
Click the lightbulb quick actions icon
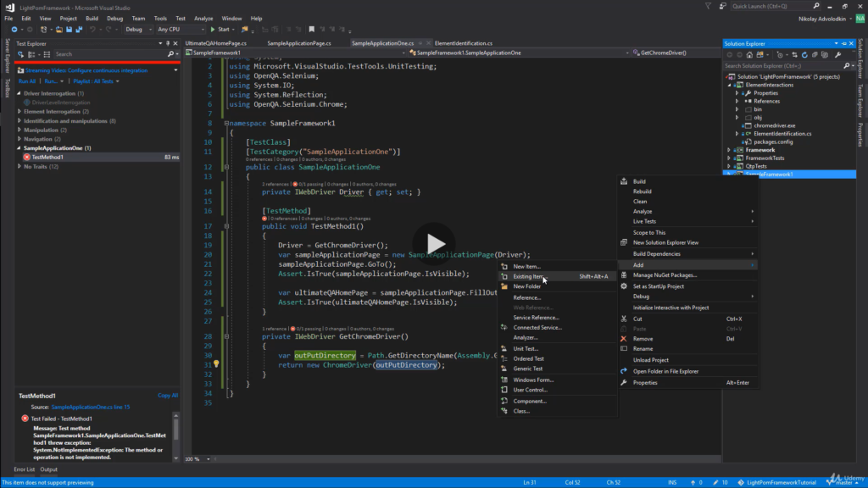[x=216, y=364]
